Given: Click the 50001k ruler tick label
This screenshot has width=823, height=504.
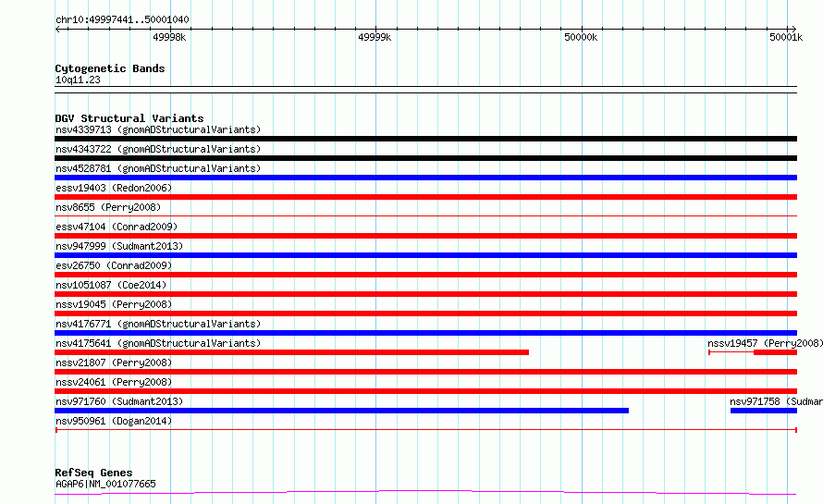Looking at the screenshot, I should 786,37.
